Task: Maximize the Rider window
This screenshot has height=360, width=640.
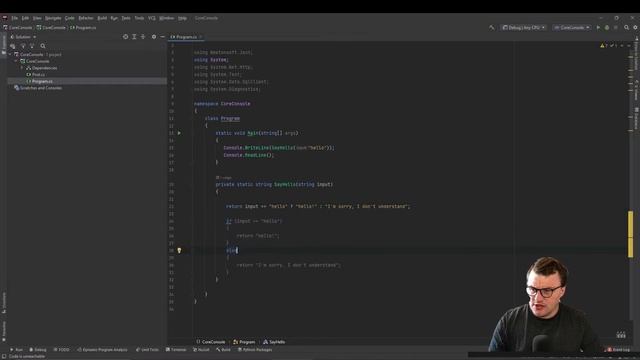Action: (x=616, y=18)
